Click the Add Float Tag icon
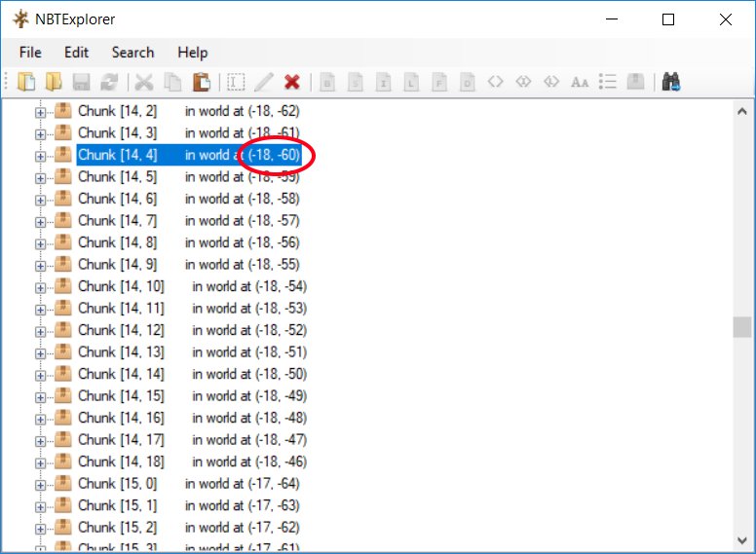 click(439, 82)
